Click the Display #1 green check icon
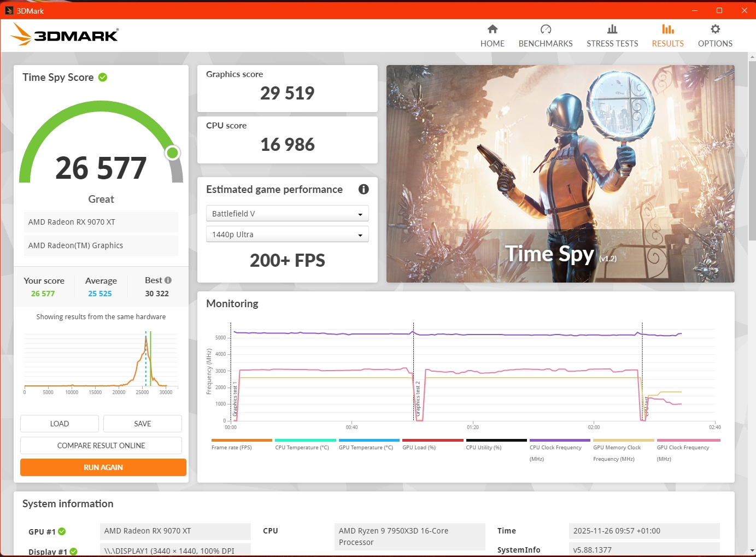Viewport: 756px width, 557px height. [73, 552]
